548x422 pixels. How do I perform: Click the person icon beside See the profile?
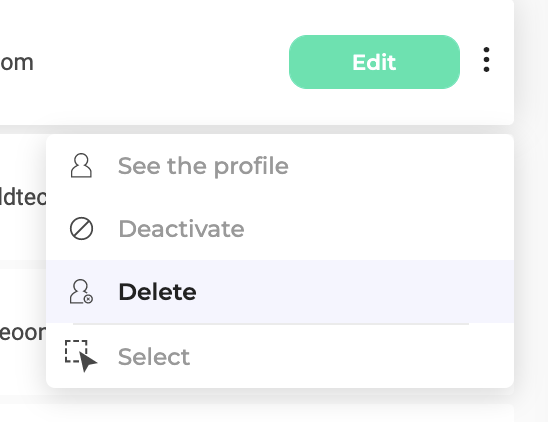click(81, 166)
